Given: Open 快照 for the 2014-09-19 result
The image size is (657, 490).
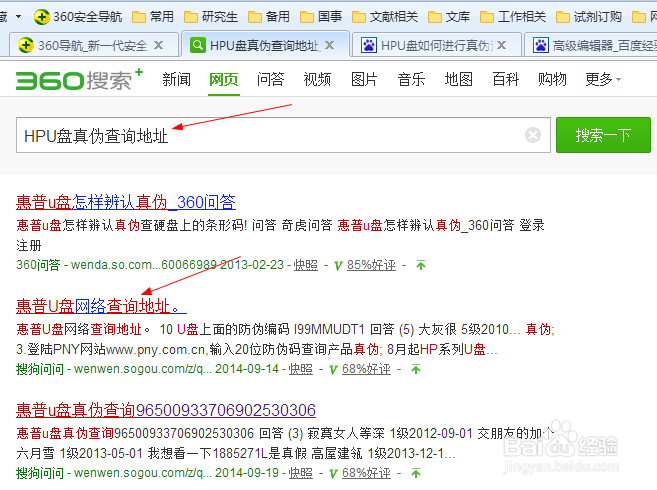Looking at the screenshot, I should pyautogui.click(x=300, y=473).
